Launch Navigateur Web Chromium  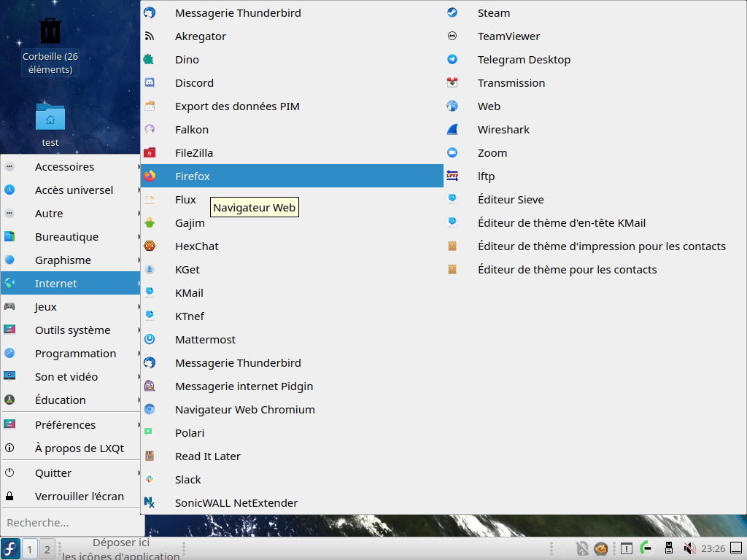[x=292, y=410]
